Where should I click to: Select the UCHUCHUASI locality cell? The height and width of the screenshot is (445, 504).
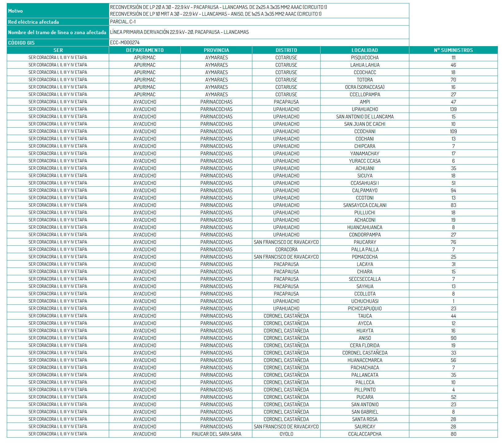click(x=365, y=301)
